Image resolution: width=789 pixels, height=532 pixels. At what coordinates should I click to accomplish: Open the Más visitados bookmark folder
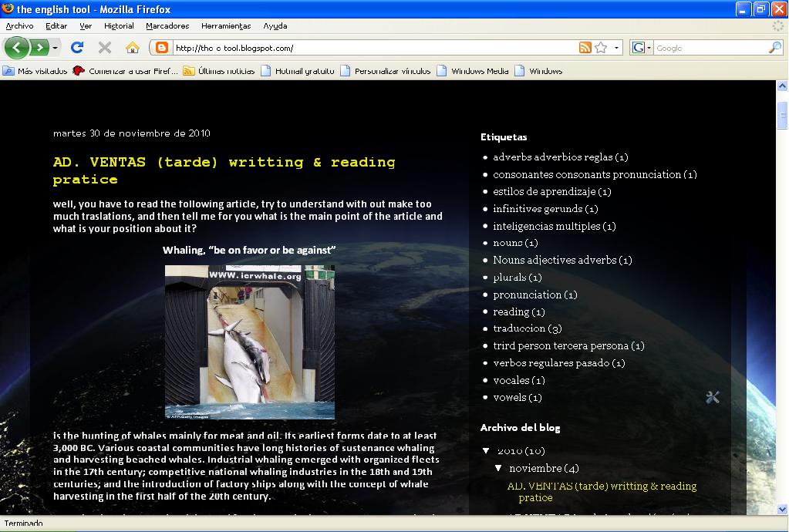(35, 71)
